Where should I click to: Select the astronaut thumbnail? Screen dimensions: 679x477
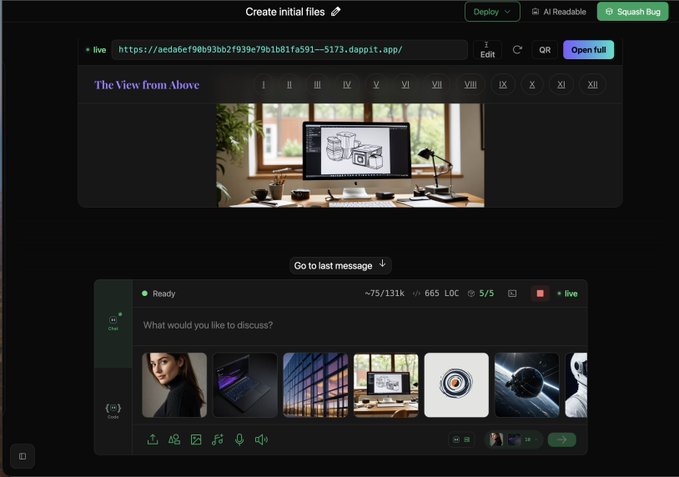pyautogui.click(x=576, y=385)
